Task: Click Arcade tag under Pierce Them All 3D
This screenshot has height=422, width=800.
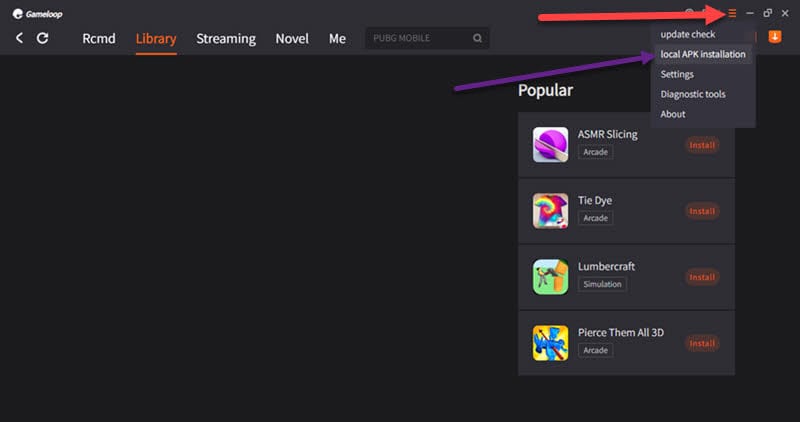Action: pos(595,351)
